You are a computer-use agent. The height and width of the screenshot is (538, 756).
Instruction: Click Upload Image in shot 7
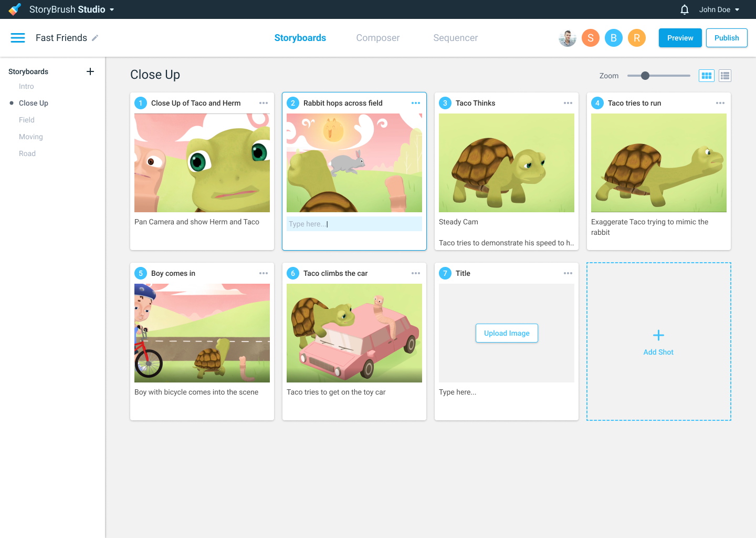[507, 333]
